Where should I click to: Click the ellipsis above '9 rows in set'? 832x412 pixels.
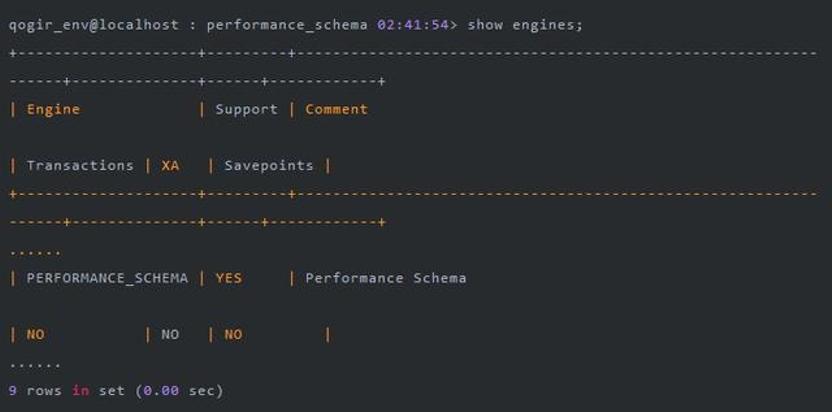pos(35,364)
